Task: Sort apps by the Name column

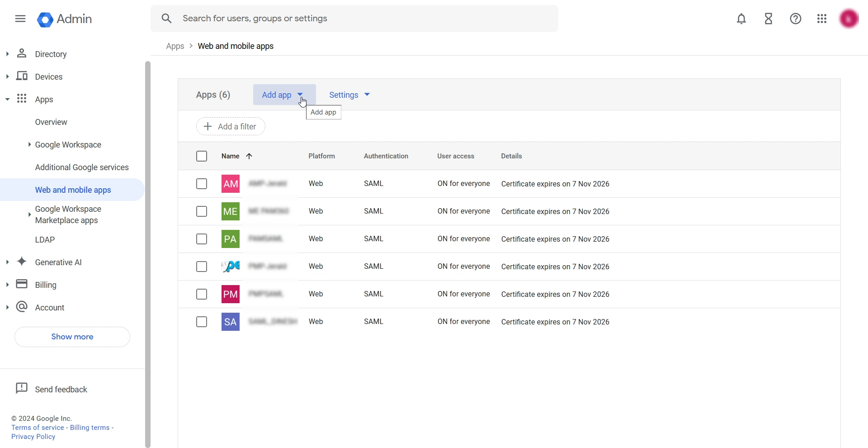Action: [236, 156]
